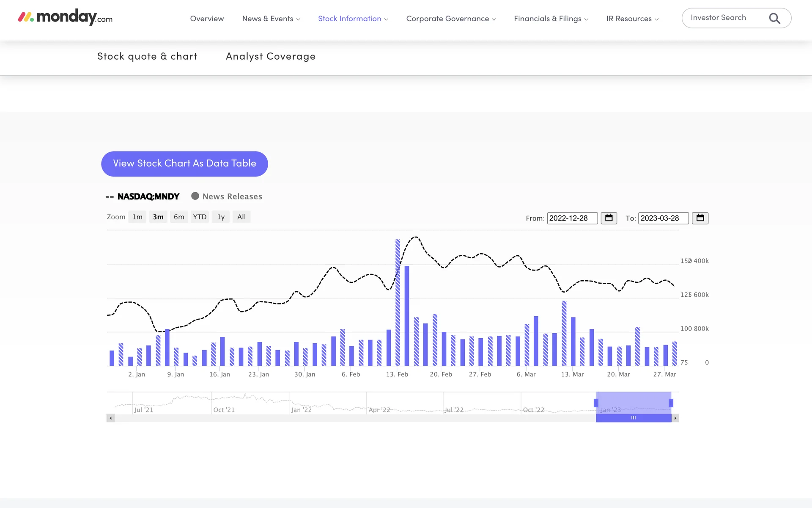Click the navigator scrollbar thumb

point(633,418)
